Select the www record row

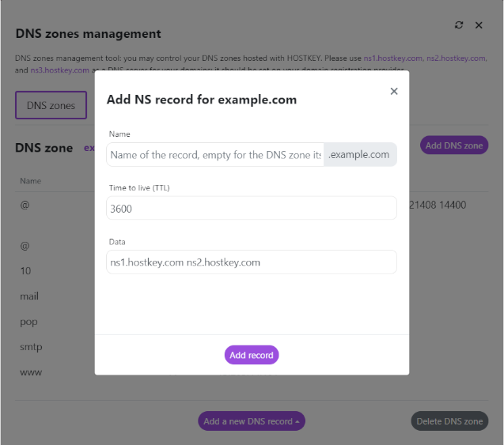(x=31, y=371)
